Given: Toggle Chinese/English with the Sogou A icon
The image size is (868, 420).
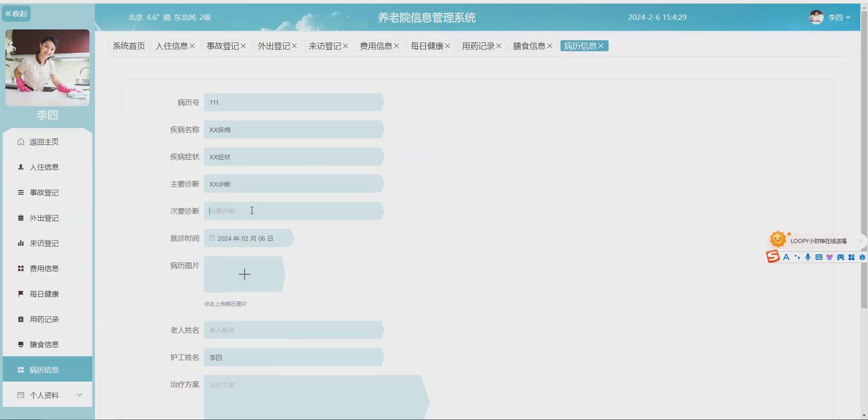Looking at the screenshot, I should 787,257.
